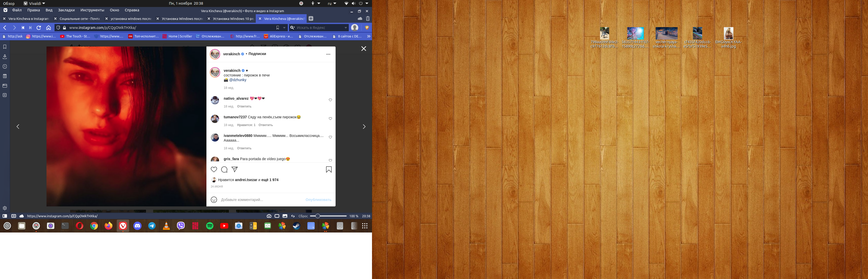Click the add comment input field

tap(261, 200)
